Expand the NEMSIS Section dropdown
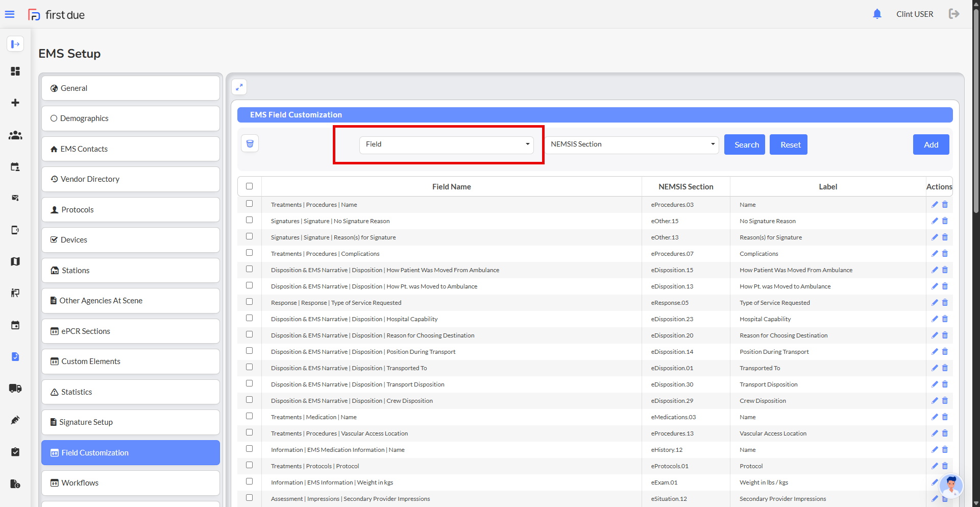 (632, 144)
